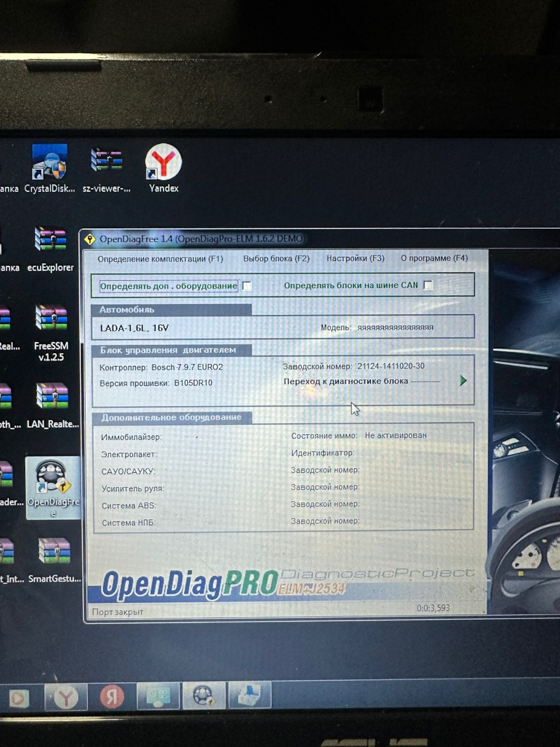Open the sz-viewer archive icon

click(106, 168)
